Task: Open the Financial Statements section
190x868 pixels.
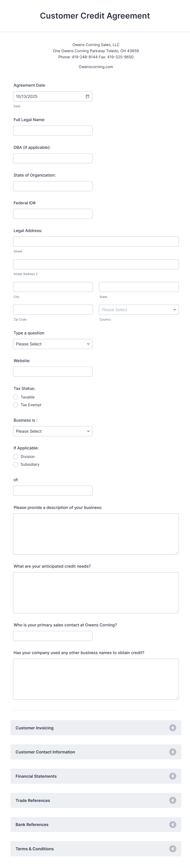Action: [x=172, y=776]
